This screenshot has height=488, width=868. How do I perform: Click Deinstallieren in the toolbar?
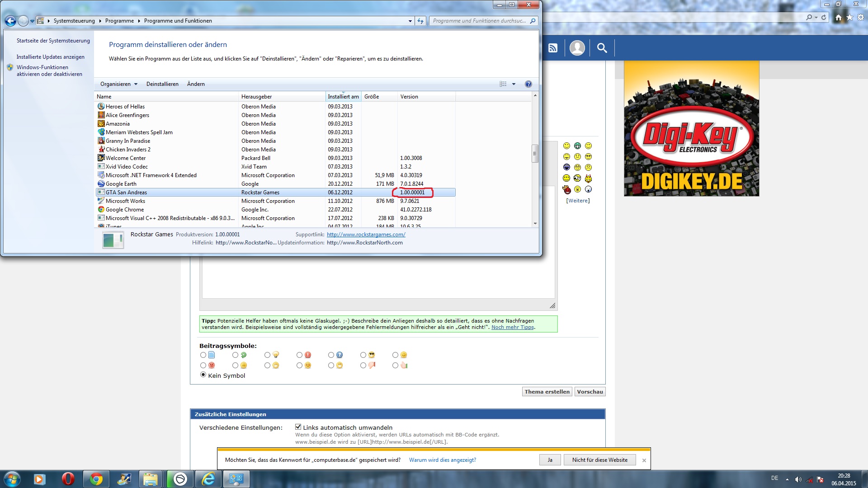pos(162,84)
